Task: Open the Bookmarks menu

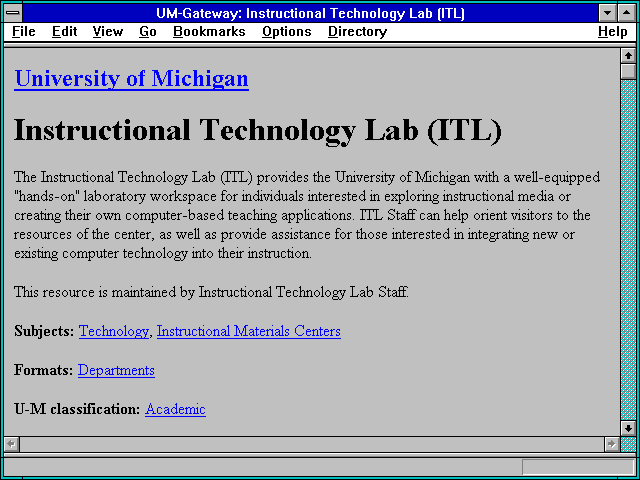Action: pyautogui.click(x=209, y=32)
